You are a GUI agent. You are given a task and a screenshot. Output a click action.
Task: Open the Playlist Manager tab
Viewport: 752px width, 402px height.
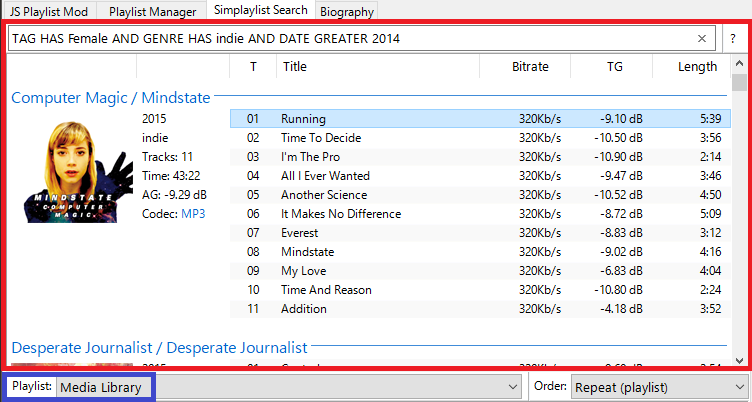pos(153,11)
